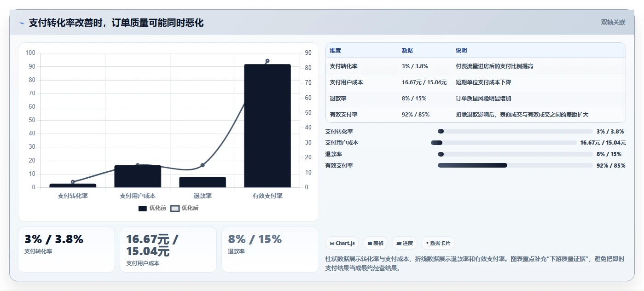This screenshot has width=644, height=291.
Task: Click the description paragraph starting 柱状数据展示
Action: point(475,263)
